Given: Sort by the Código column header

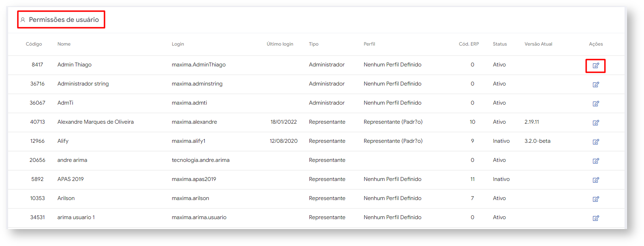Looking at the screenshot, I should coord(34,44).
